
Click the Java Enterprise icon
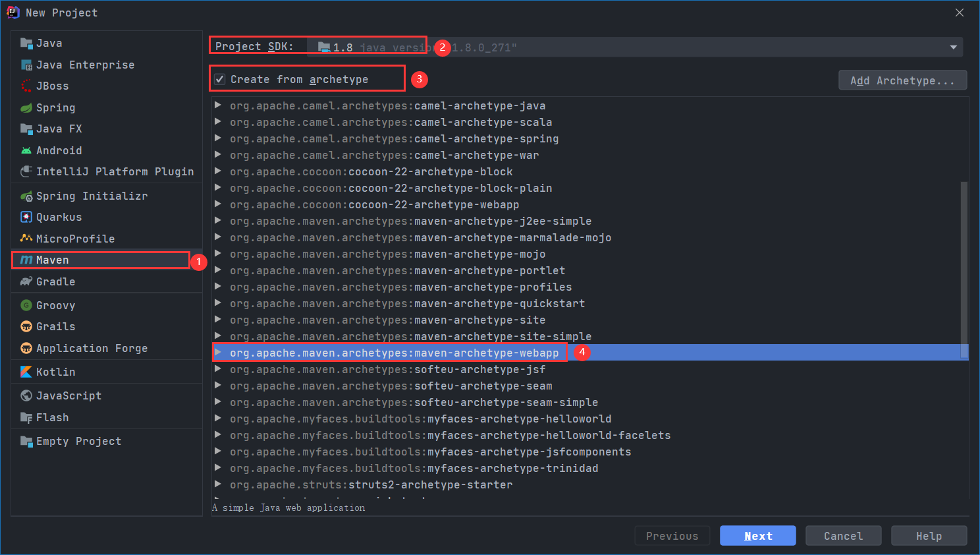point(26,65)
